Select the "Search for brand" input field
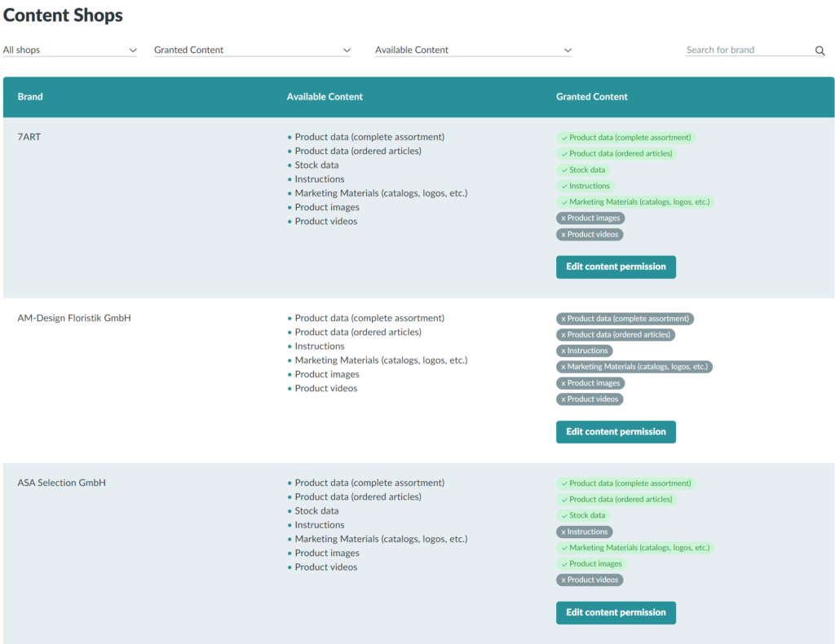This screenshot has width=835, height=644. (742, 50)
